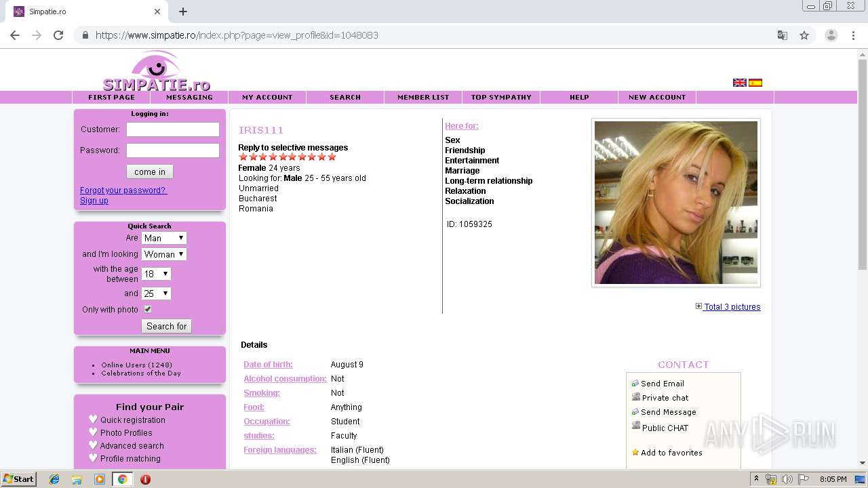Click the site lock icon in address bar
The image size is (868, 488).
[85, 35]
